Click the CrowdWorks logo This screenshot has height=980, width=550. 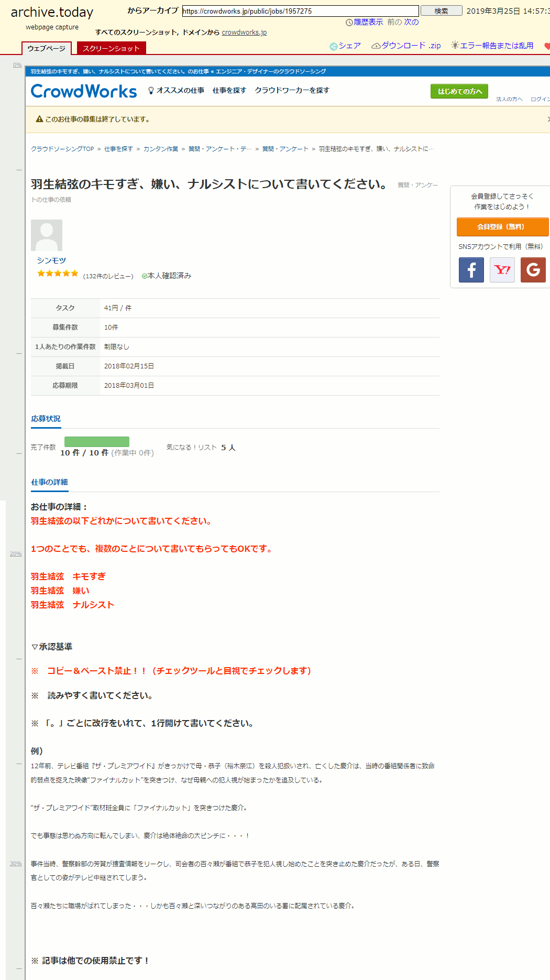click(x=84, y=91)
